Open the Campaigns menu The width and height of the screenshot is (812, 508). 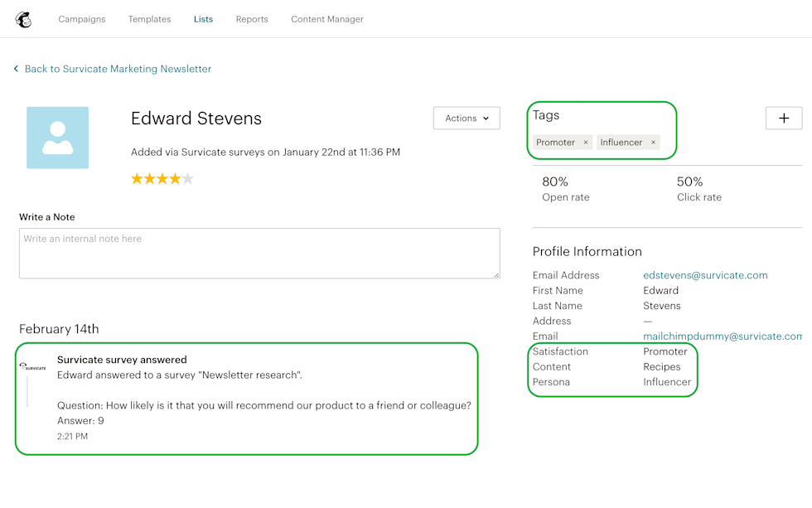click(82, 19)
